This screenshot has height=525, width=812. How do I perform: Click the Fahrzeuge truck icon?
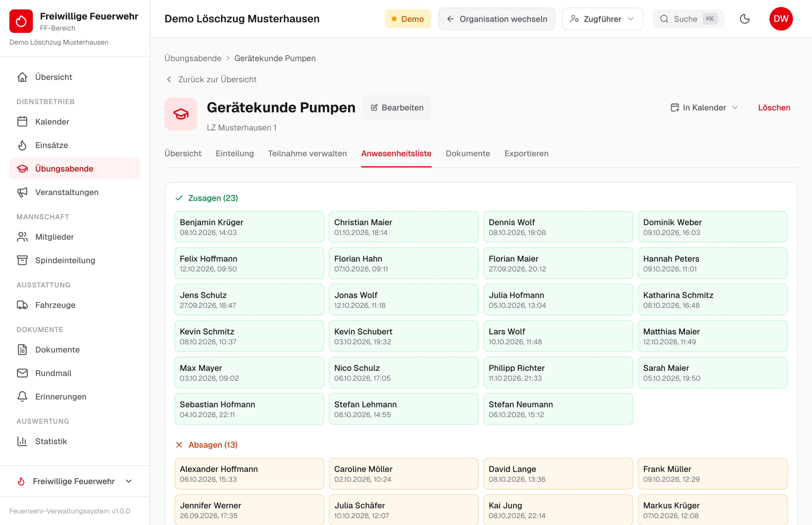[x=22, y=305]
